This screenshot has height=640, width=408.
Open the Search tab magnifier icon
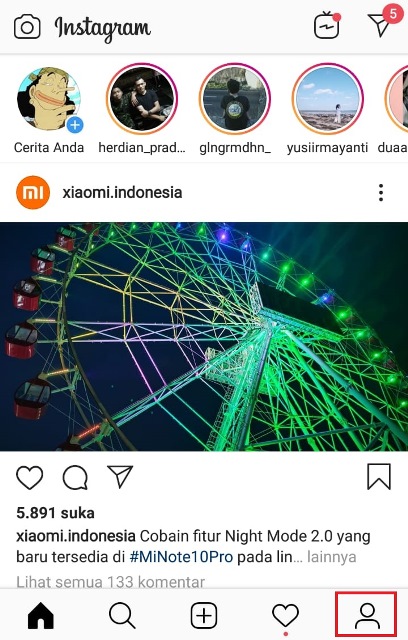[122, 616]
